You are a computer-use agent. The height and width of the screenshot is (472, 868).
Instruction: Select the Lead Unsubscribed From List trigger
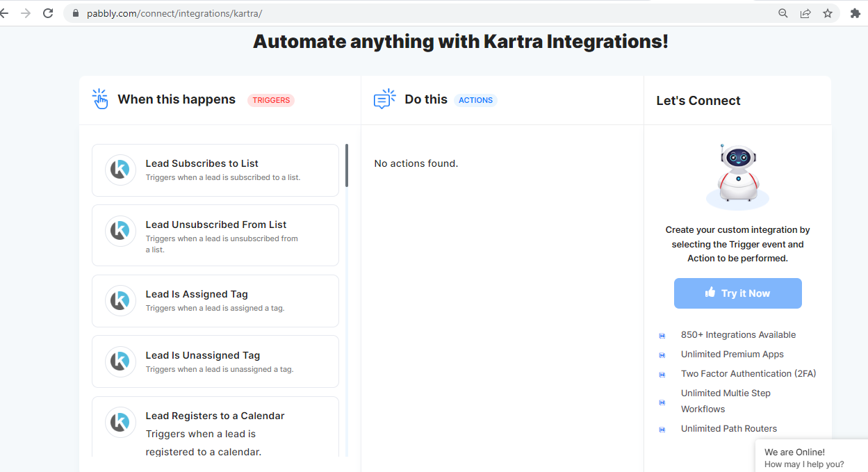coord(215,235)
